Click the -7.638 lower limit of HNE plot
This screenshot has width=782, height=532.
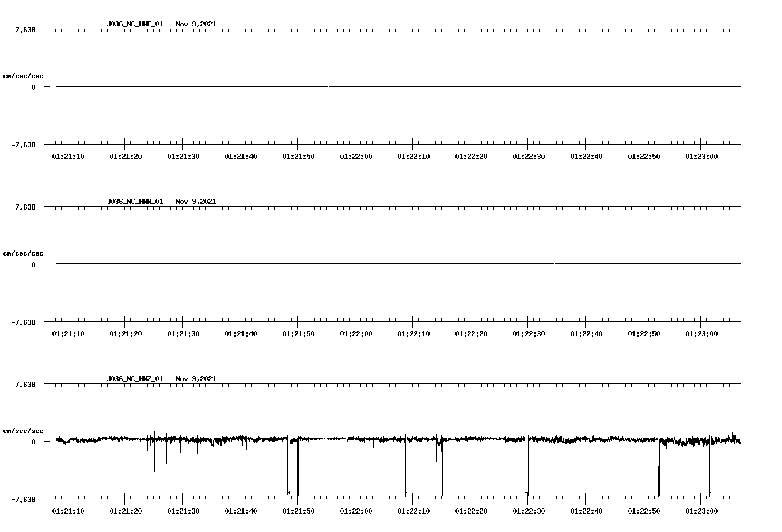pyautogui.click(x=23, y=145)
